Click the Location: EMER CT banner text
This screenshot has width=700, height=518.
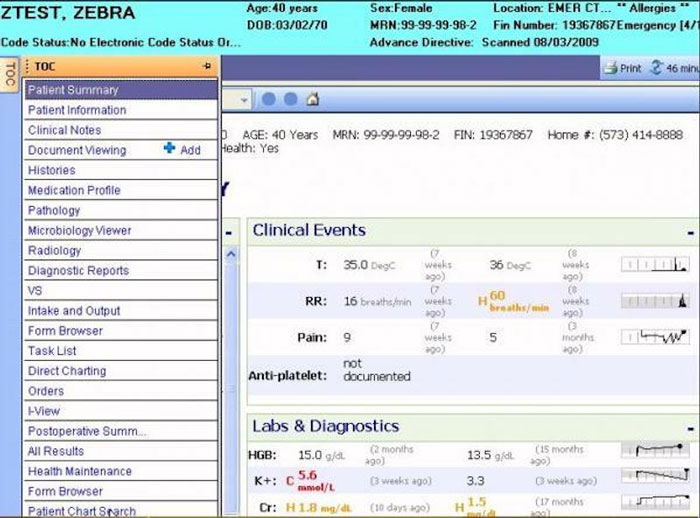tap(552, 8)
